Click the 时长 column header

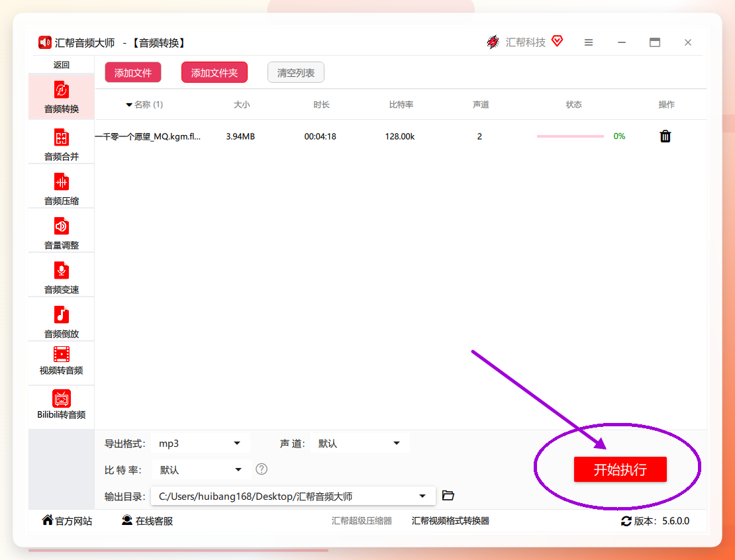pyautogui.click(x=322, y=105)
